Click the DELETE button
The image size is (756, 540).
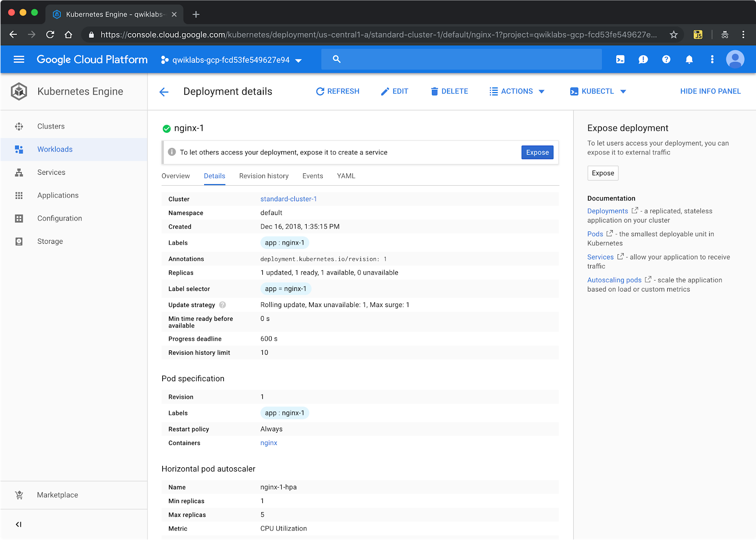pos(449,92)
